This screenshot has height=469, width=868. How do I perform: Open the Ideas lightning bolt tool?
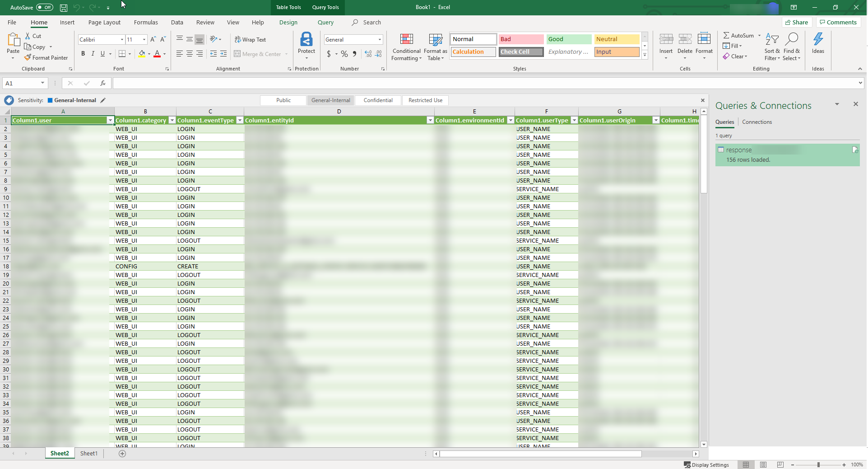tap(817, 40)
